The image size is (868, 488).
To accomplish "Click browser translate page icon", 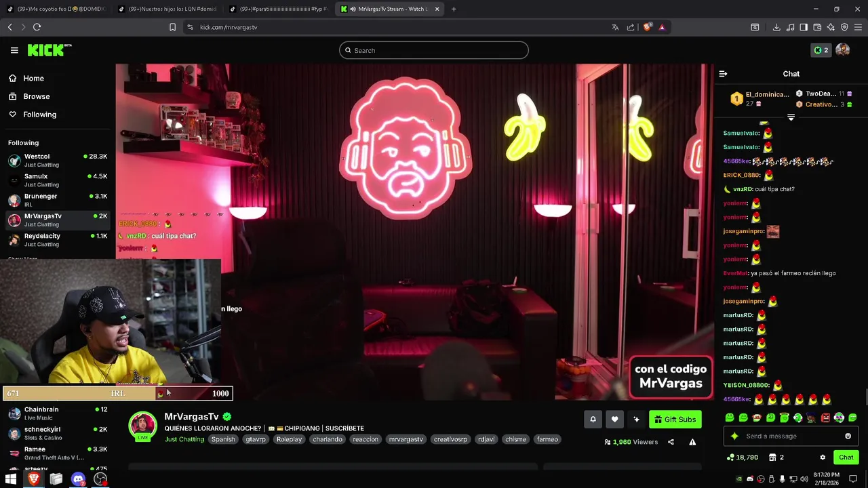I will coord(615,27).
